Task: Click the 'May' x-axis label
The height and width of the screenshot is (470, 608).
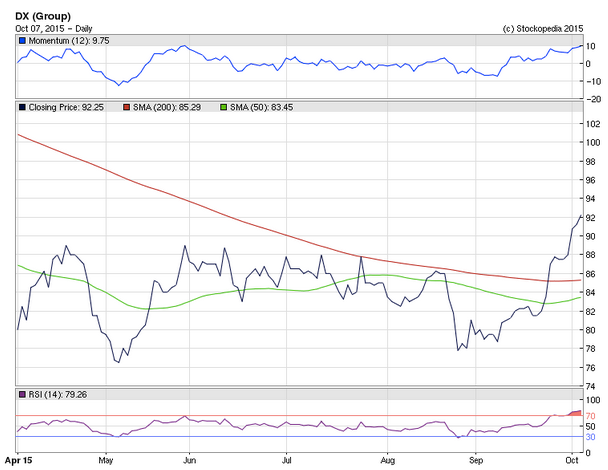Action: tap(105, 460)
